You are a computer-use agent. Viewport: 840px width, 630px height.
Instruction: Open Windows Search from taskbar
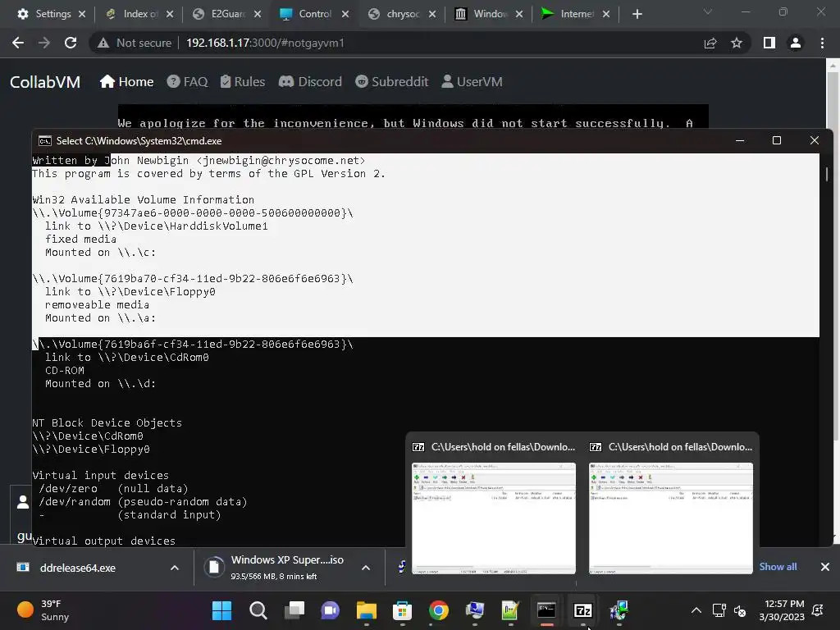pyautogui.click(x=258, y=610)
